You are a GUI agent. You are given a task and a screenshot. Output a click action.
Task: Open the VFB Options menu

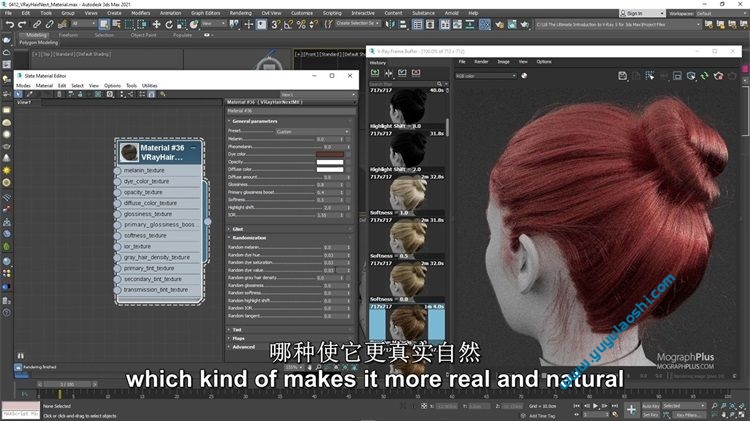click(x=544, y=62)
